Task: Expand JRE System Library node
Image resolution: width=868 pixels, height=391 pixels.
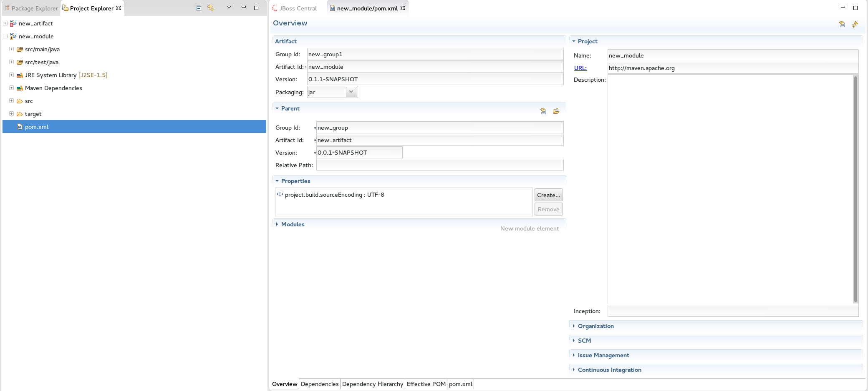Action: pos(12,75)
